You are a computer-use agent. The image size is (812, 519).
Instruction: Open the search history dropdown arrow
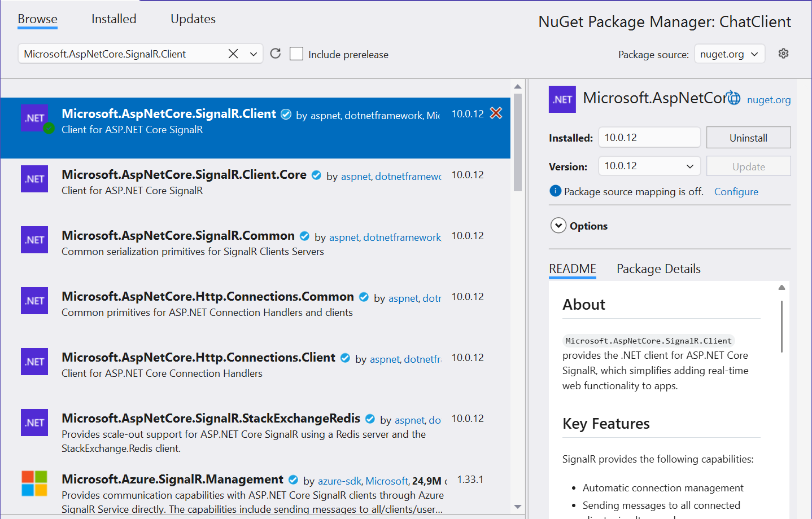[x=254, y=54]
